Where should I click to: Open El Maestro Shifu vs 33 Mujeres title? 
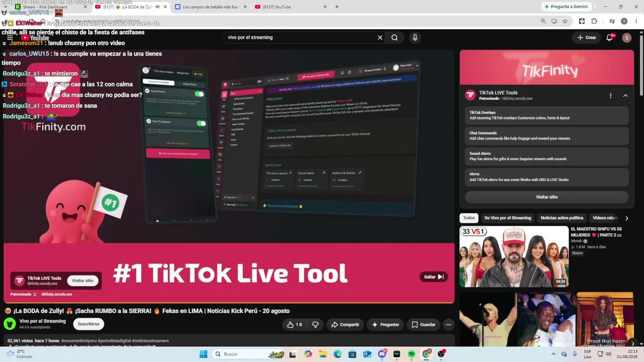[x=597, y=232]
